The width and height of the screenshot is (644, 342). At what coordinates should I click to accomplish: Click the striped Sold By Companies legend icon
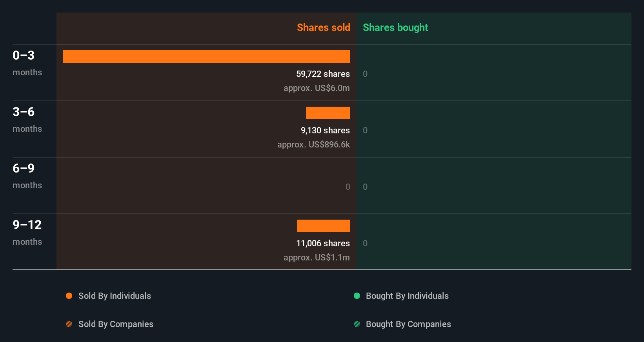[x=69, y=324]
